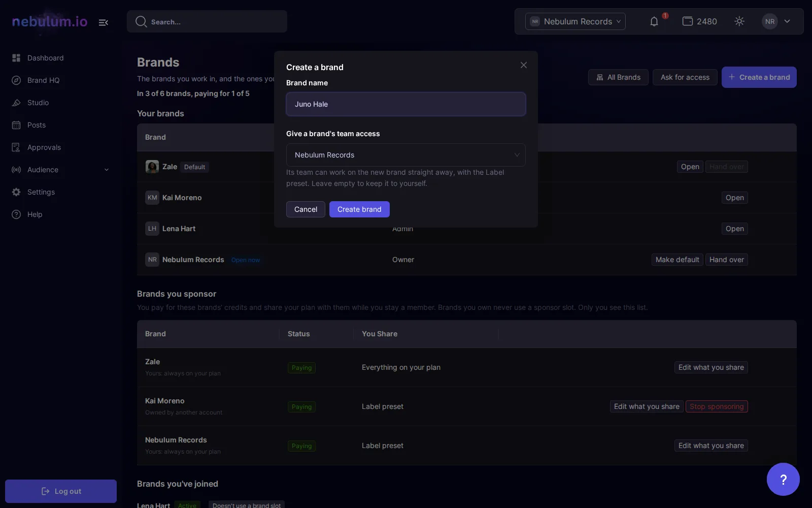Open the Kai Moreno brand
The height and width of the screenshot is (508, 812).
point(735,198)
